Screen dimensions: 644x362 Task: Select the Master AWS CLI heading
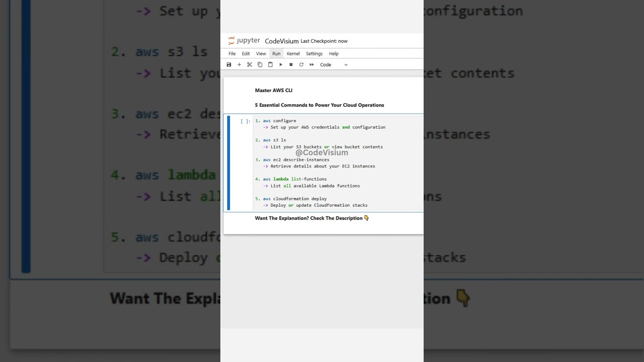point(274,90)
